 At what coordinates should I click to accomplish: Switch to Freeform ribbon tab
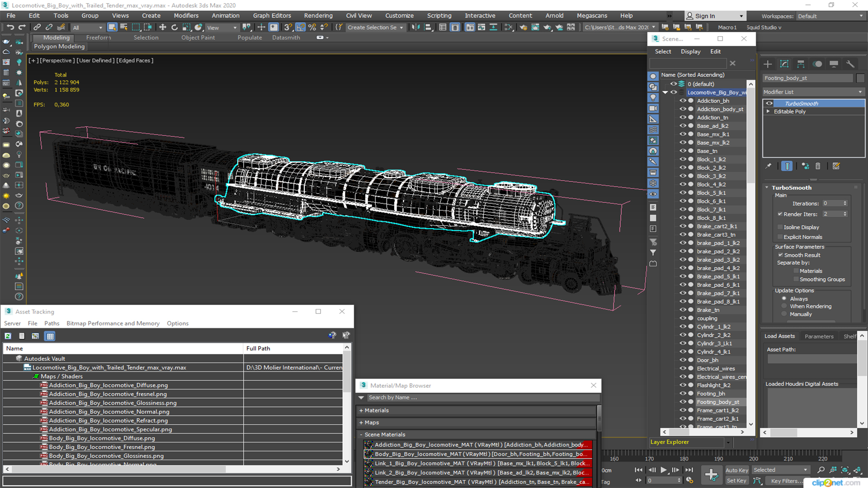point(99,38)
